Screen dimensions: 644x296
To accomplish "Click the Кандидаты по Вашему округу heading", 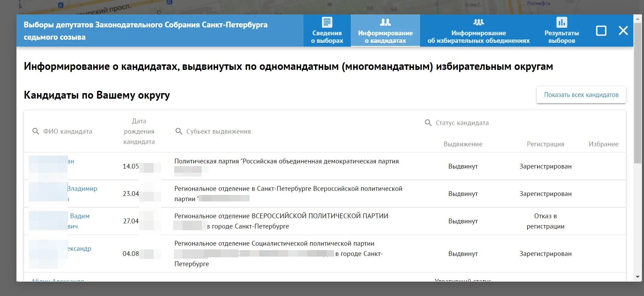I will (x=97, y=95).
